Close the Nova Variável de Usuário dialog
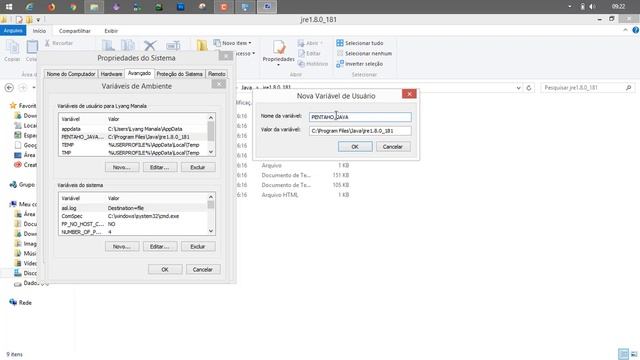 tap(409, 94)
